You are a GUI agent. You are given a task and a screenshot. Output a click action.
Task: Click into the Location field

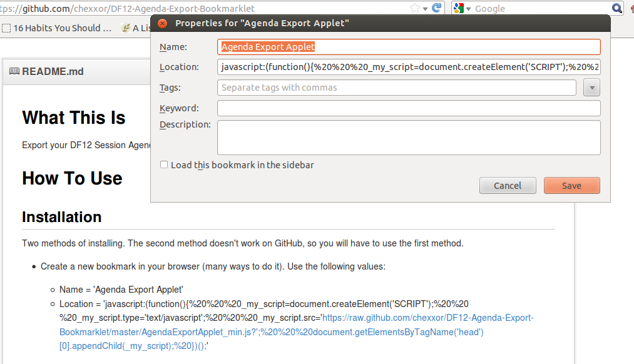pyautogui.click(x=409, y=67)
